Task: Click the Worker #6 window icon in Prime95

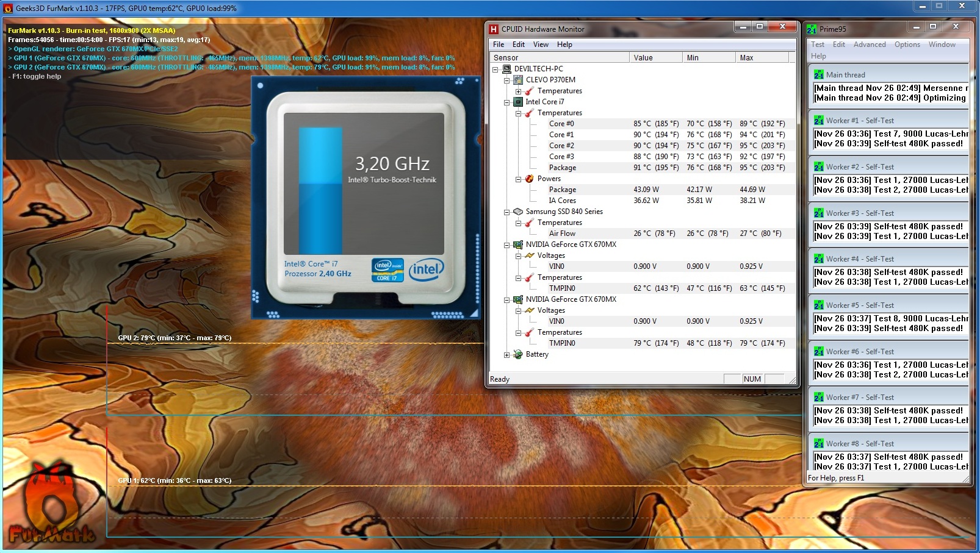Action: point(819,352)
